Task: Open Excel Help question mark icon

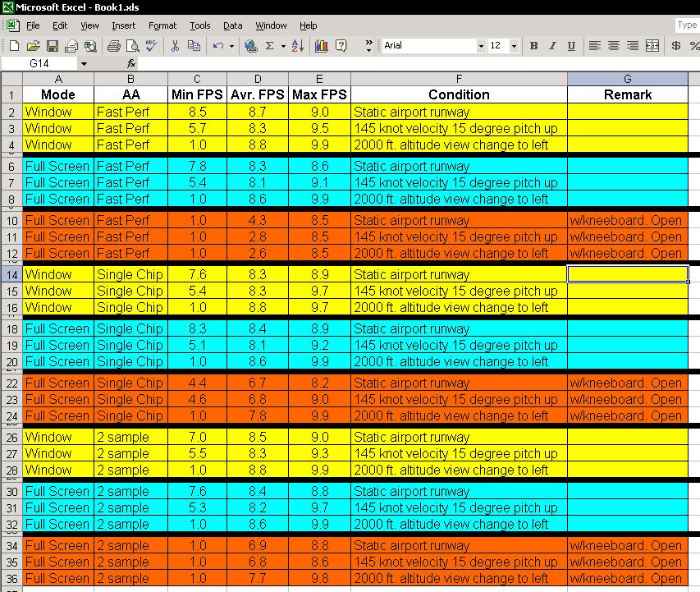Action: 341,46
